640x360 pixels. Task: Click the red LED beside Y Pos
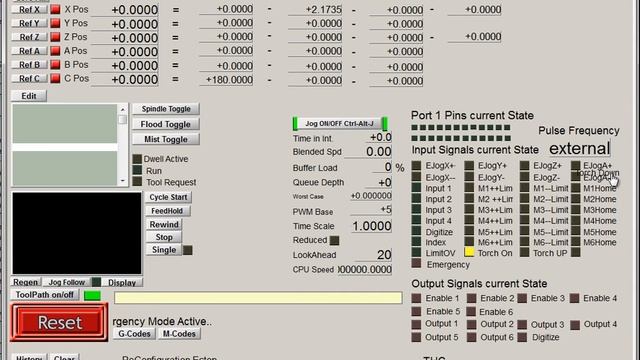coord(56,23)
